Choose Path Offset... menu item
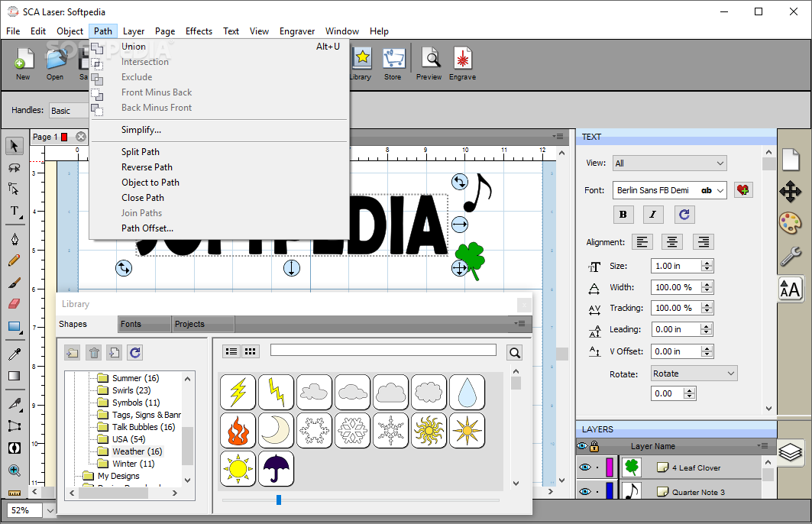Viewport: 812px width, 524px height. (147, 228)
